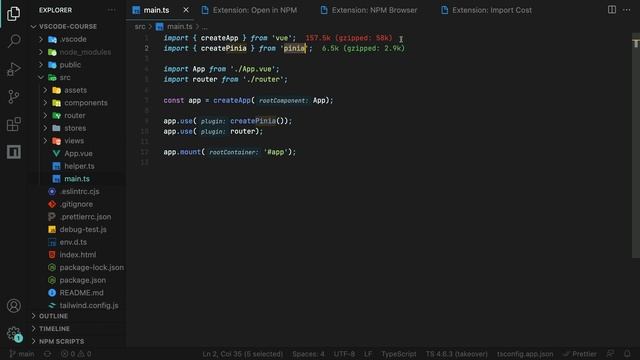This screenshot has width=640, height=360.
Task: Expand the OUTLINE section
Action: (x=53, y=316)
